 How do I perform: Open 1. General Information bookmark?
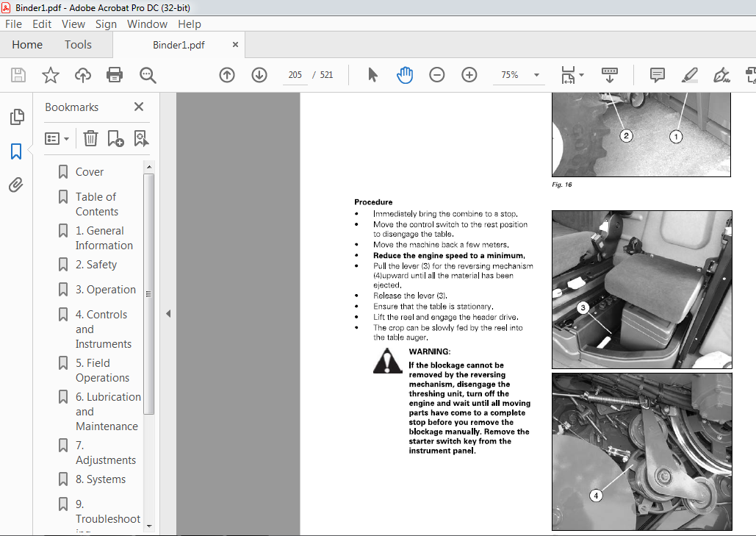click(104, 237)
